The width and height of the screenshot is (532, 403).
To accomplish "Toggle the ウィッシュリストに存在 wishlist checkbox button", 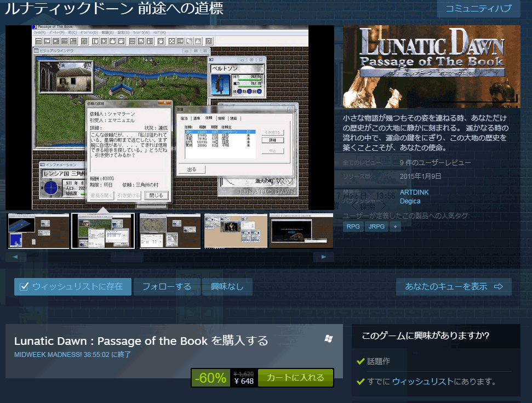I will 73,287.
